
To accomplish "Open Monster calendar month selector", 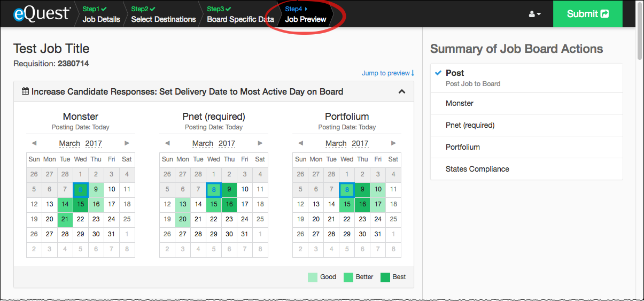I will [x=69, y=143].
